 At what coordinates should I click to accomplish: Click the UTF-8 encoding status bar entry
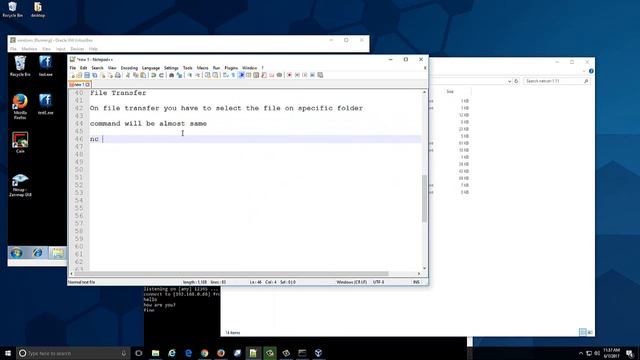(378, 282)
